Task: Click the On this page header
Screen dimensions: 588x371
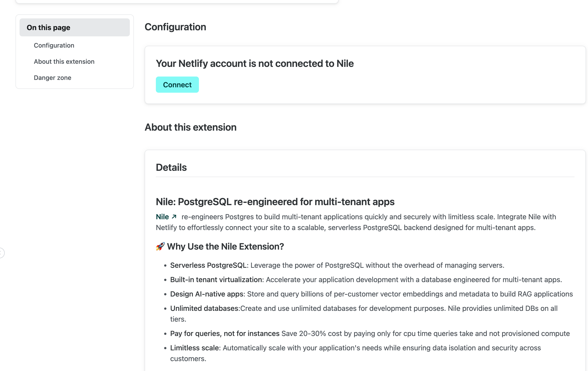Action: [48, 28]
